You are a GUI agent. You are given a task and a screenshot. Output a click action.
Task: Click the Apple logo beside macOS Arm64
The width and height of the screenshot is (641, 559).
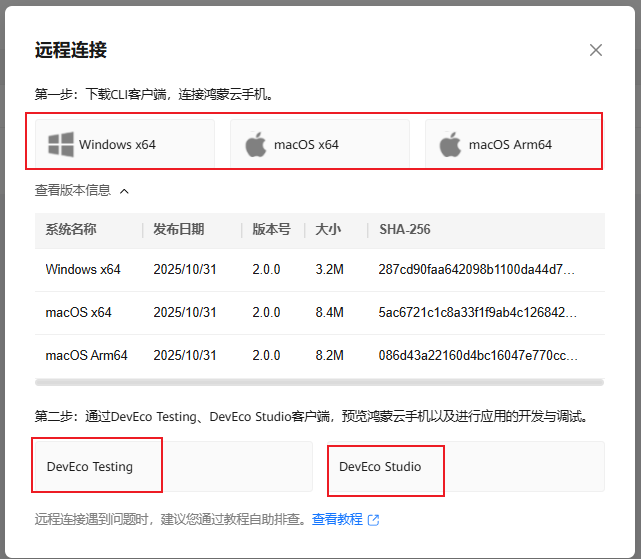pos(450,144)
